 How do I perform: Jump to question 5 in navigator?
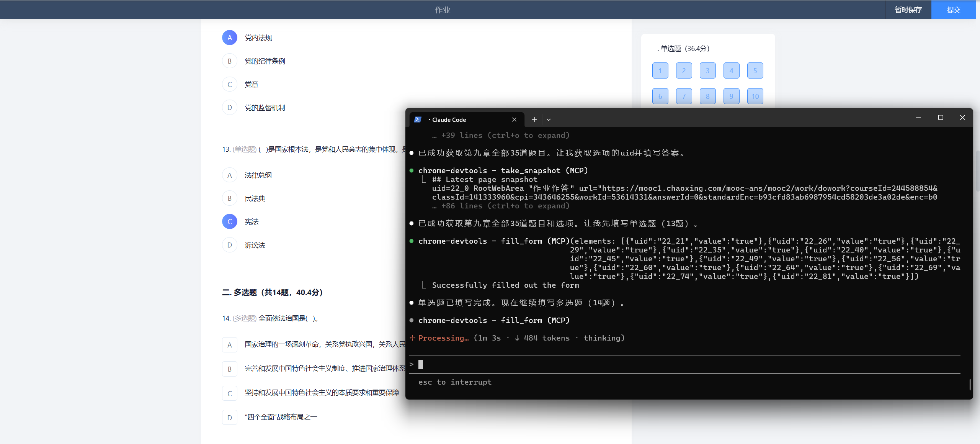pyautogui.click(x=755, y=70)
